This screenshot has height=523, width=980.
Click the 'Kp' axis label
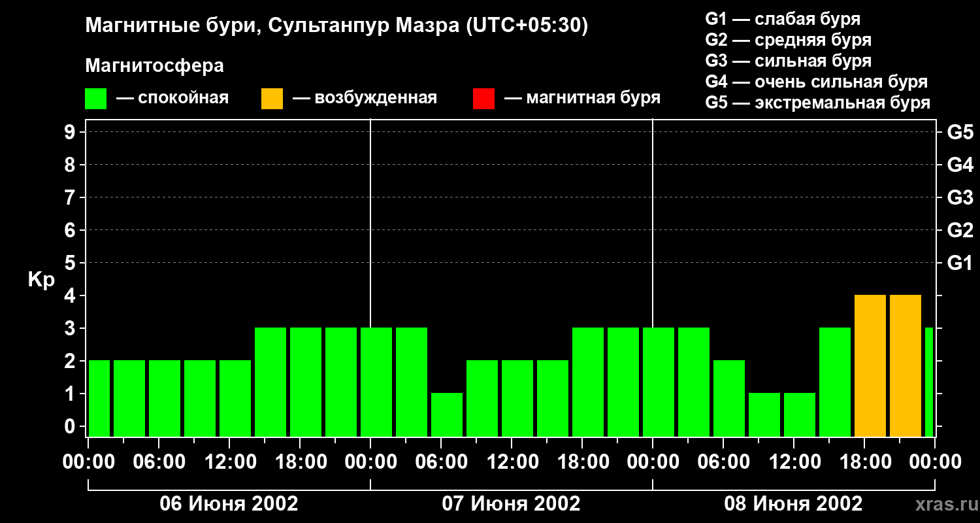(41, 280)
